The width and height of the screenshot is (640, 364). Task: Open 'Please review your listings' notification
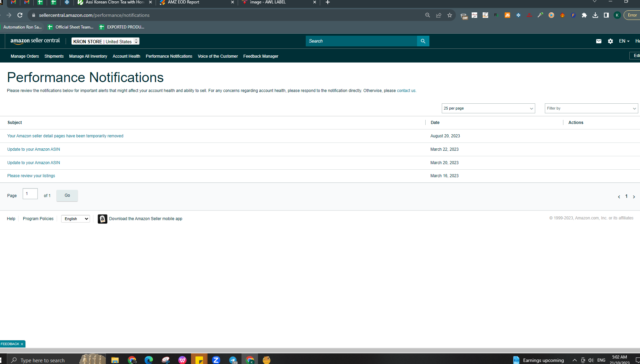(31, 176)
